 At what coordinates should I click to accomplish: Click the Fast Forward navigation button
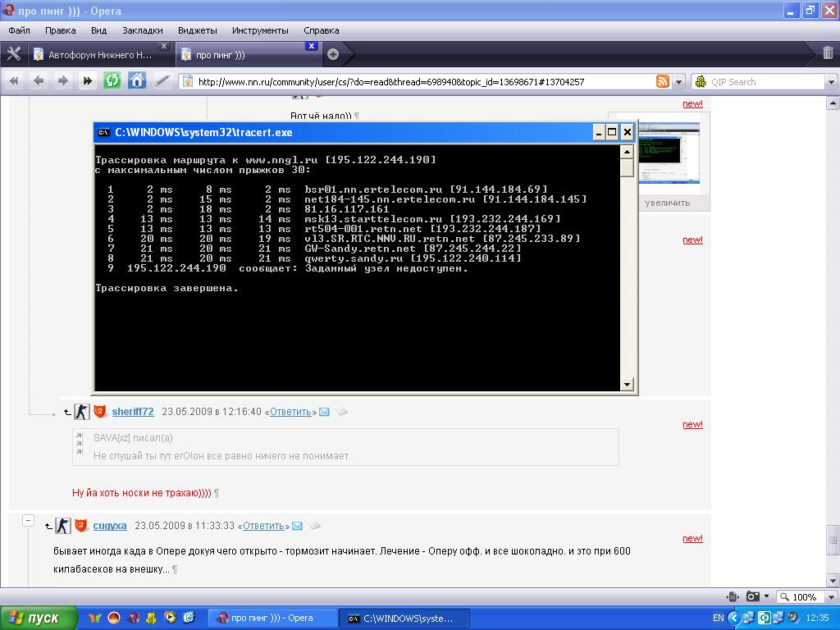pyautogui.click(x=87, y=80)
